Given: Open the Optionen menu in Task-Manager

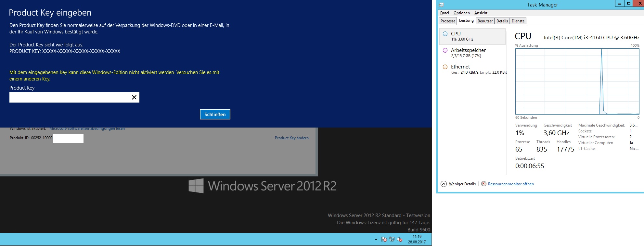Looking at the screenshot, I should (461, 13).
